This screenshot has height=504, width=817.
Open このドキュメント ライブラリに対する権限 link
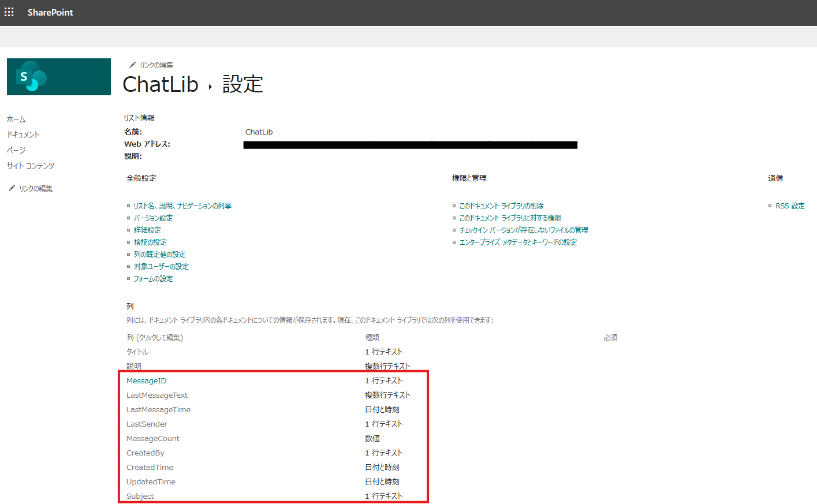point(510,218)
